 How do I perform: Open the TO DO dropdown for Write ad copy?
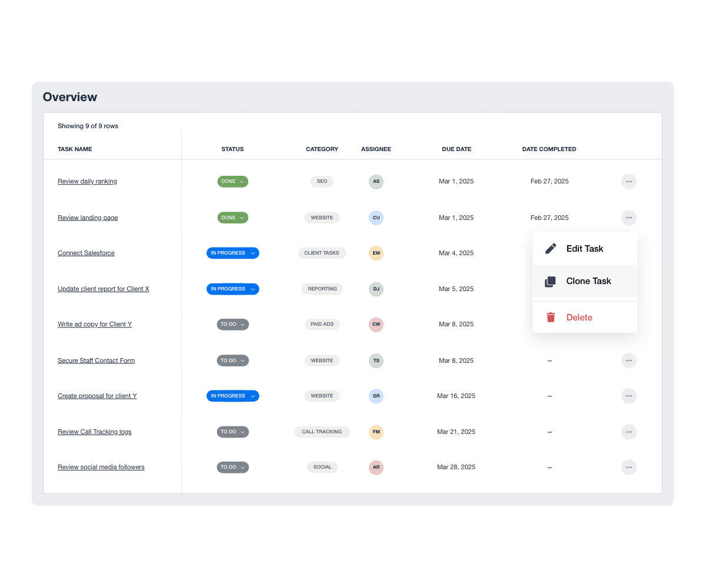click(x=232, y=324)
